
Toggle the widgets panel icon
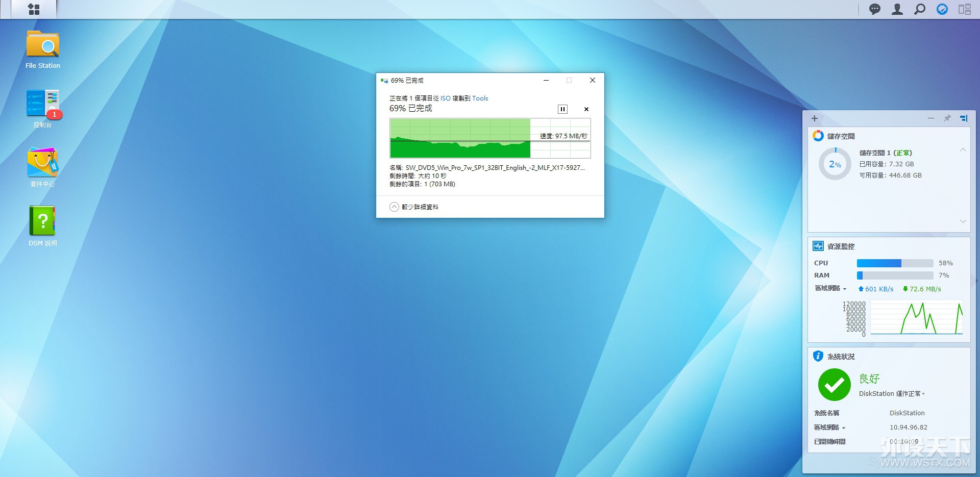click(965, 9)
